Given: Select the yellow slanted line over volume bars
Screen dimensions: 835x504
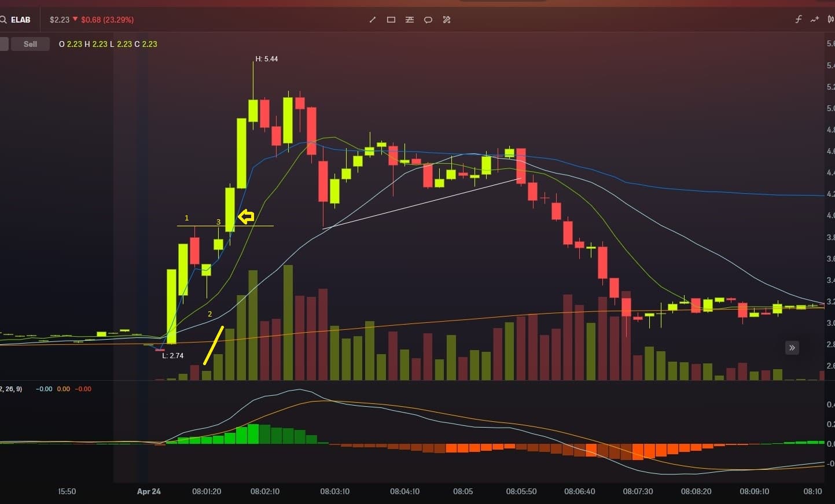Looking at the screenshot, I should pos(213,346).
